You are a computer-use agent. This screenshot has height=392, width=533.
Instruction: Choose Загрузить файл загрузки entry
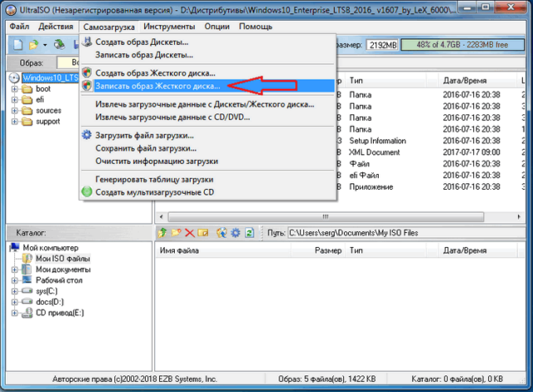[x=208, y=135]
